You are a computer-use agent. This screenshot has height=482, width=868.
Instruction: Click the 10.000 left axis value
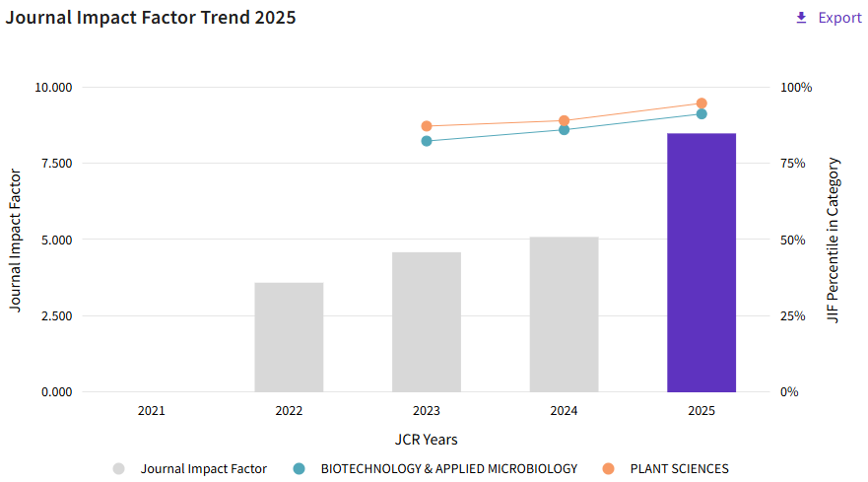click(53, 88)
